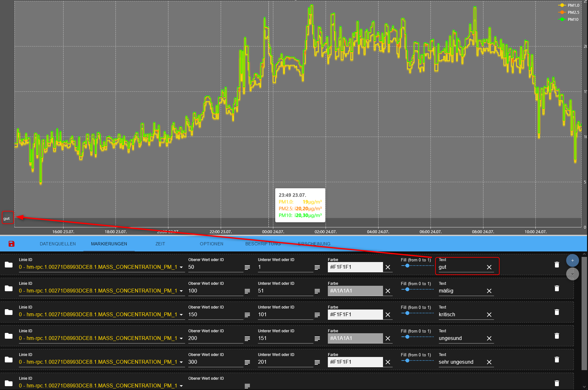Expand Linie ID dropdown in the last row
The height and width of the screenshot is (390, 588).
181,386
